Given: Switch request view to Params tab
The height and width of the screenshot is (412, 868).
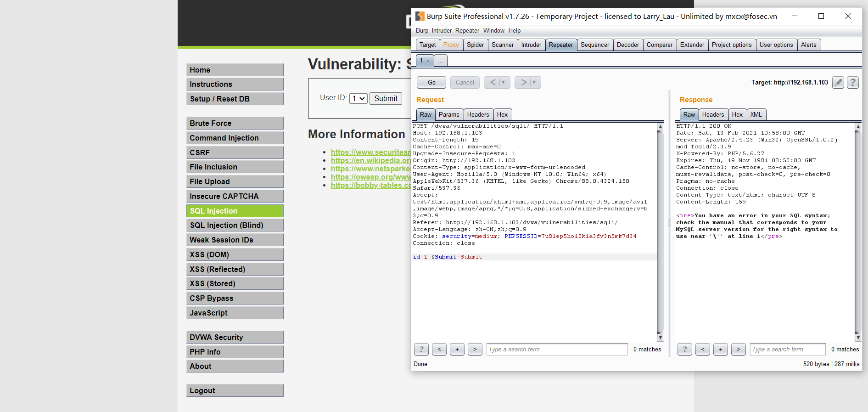Looking at the screenshot, I should pyautogui.click(x=448, y=115).
